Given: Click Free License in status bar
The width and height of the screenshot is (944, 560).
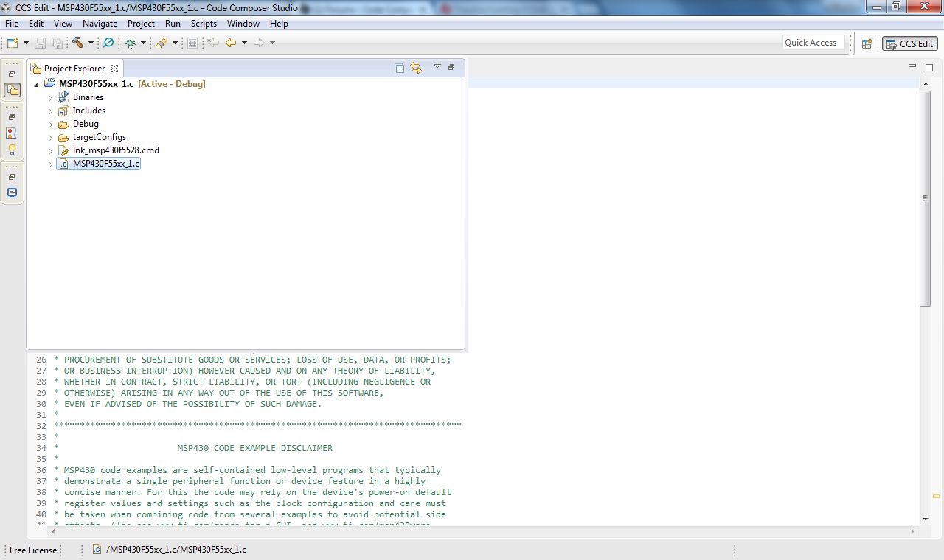Looking at the screenshot, I should point(33,550).
